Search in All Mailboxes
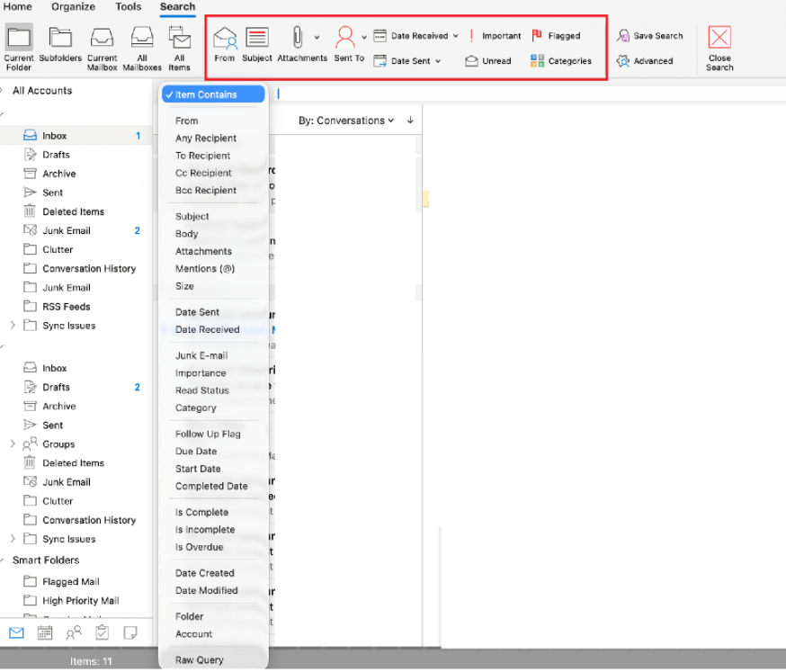 coord(142,49)
